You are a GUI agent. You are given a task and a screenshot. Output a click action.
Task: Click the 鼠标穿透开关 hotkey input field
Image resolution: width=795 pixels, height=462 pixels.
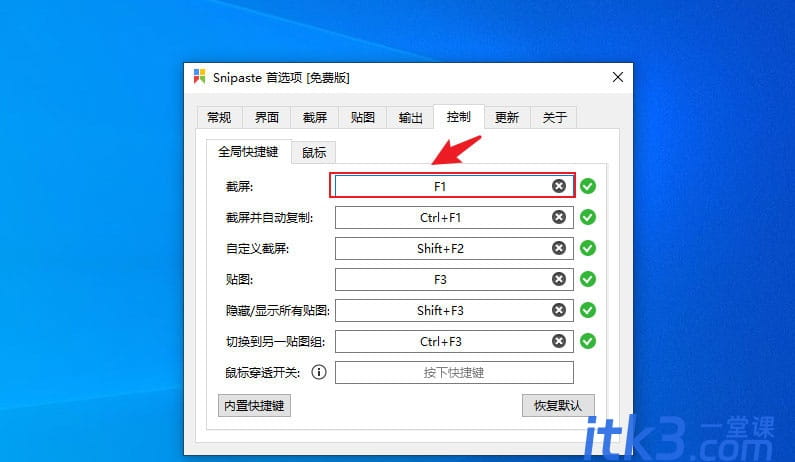[x=454, y=373]
